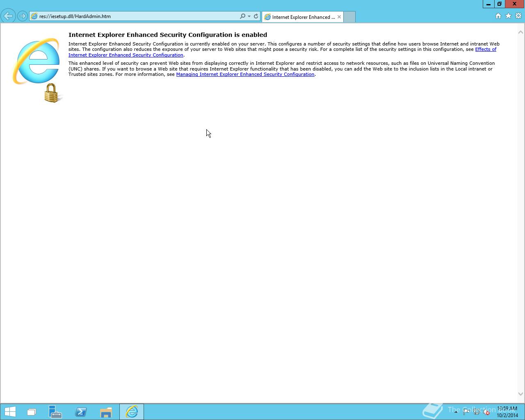Open the Effects of Internet Explorer Enhanced Security link
525x420 pixels.
282,52
